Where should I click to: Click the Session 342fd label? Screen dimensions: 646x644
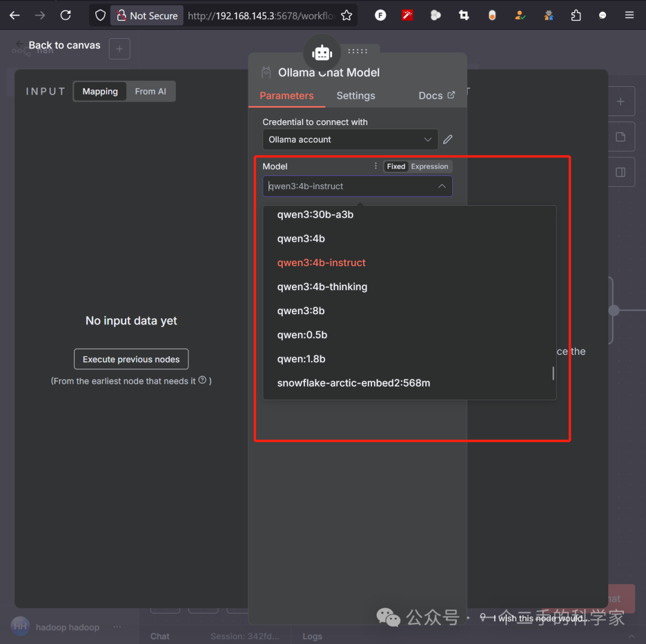pos(245,636)
